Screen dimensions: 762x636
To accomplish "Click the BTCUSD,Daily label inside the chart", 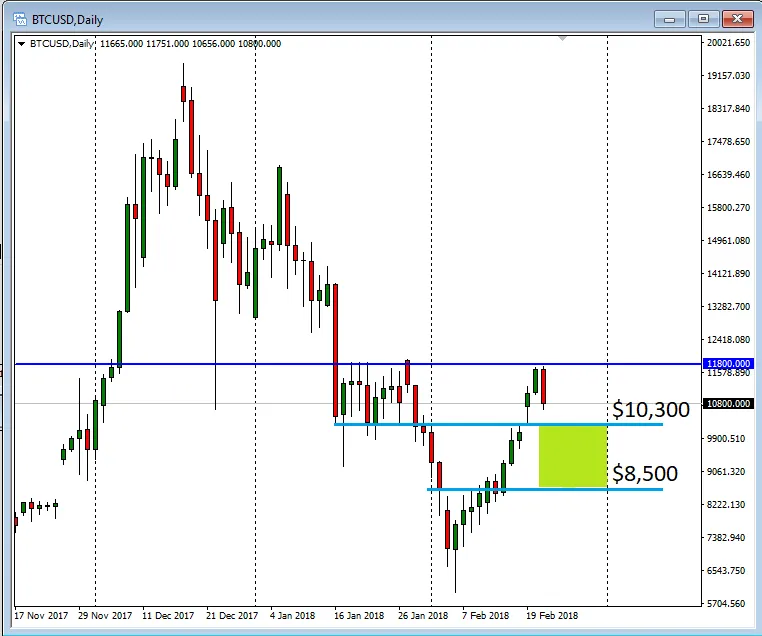I will pyautogui.click(x=62, y=44).
